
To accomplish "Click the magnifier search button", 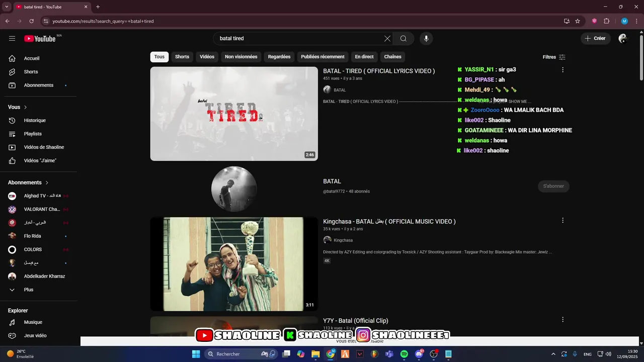I will pyautogui.click(x=404, y=39).
